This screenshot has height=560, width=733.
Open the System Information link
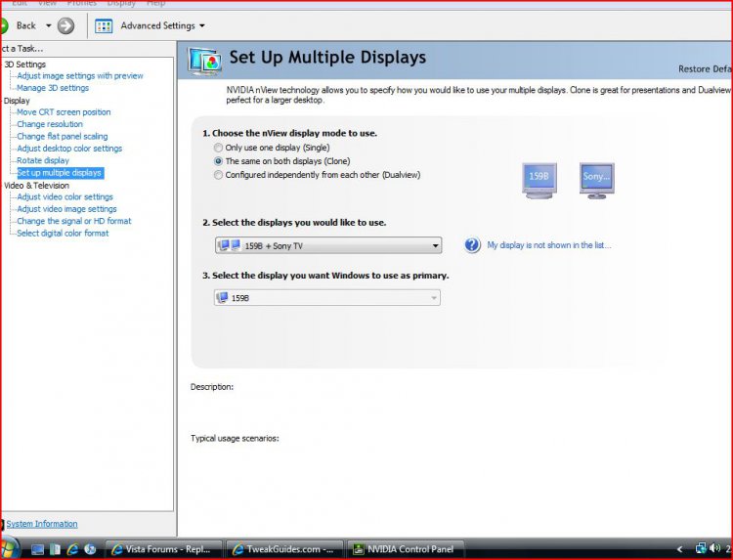tap(42, 524)
